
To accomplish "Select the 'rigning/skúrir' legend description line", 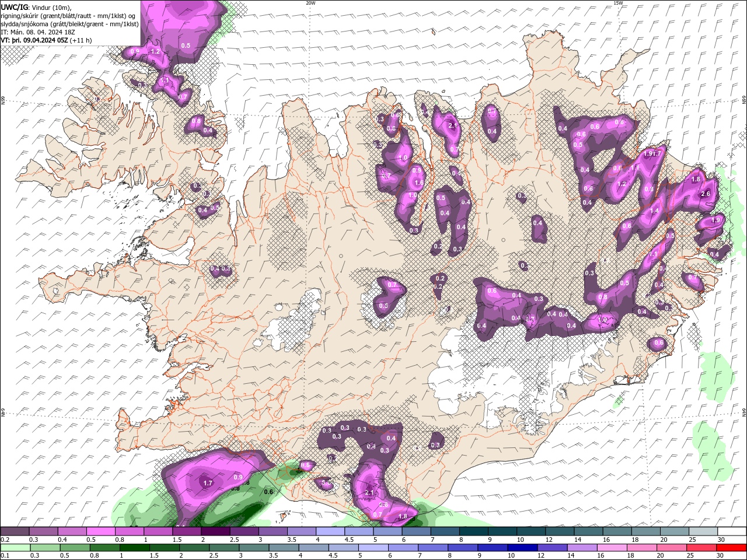I will click(x=68, y=16).
